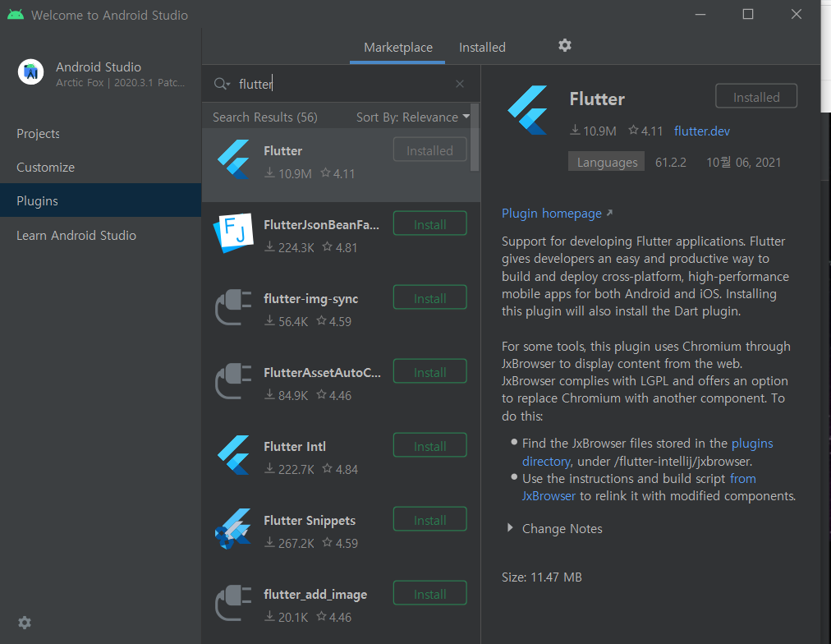Click the large Flutter logo in details pane
This screenshot has height=644, width=831.
click(x=528, y=110)
